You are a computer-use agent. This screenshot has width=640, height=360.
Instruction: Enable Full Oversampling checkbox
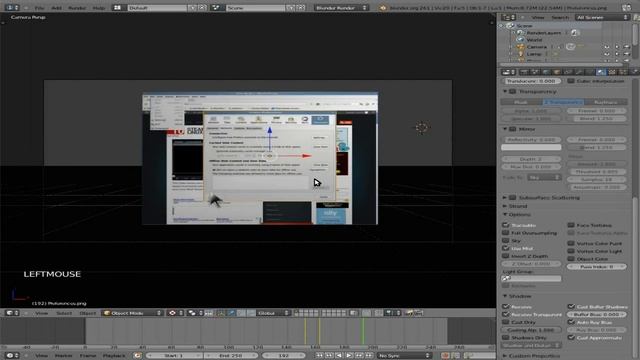click(x=506, y=233)
